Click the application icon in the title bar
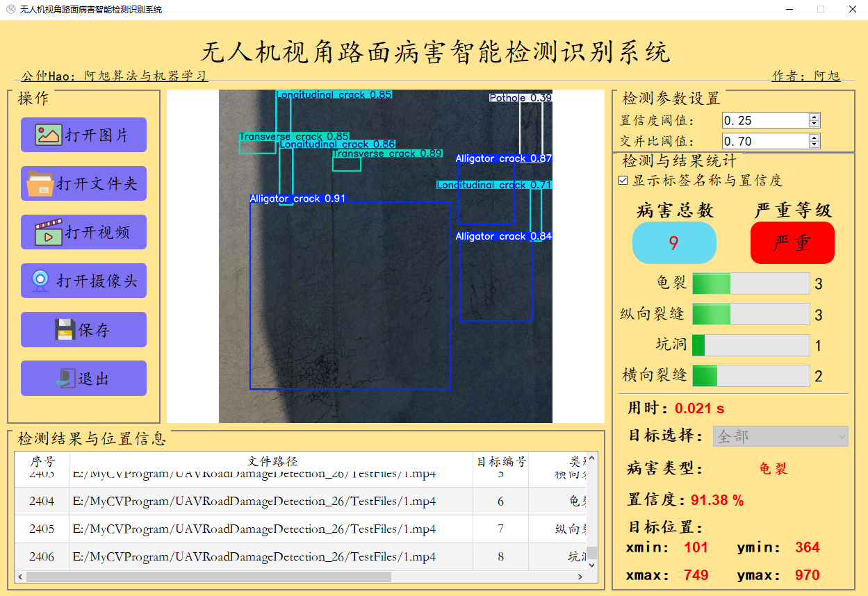The height and width of the screenshot is (596, 868). (x=10, y=9)
